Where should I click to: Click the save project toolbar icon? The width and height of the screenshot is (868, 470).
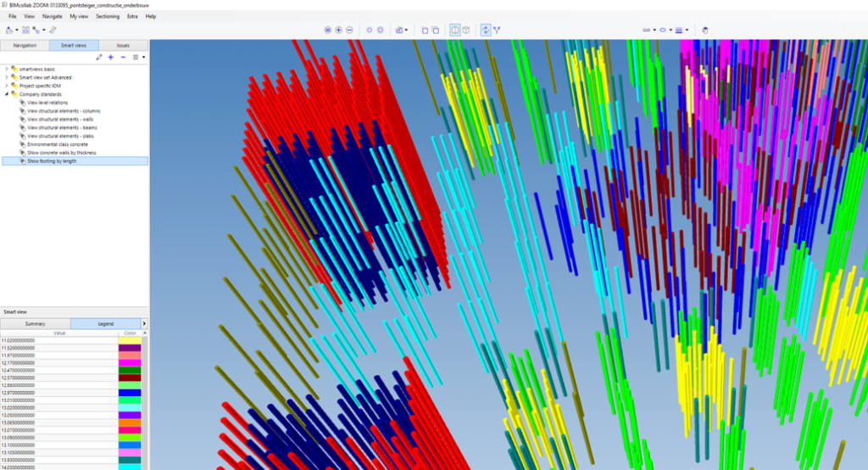point(25,30)
